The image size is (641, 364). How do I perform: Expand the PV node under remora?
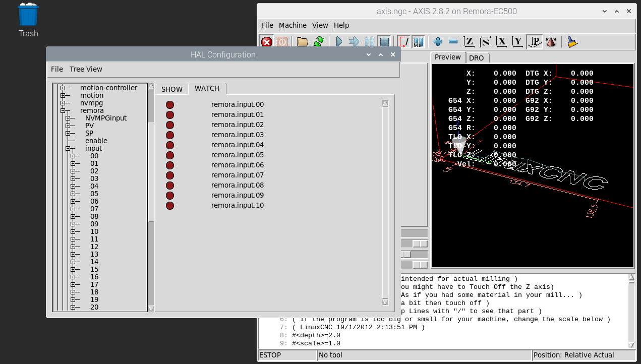tap(68, 126)
